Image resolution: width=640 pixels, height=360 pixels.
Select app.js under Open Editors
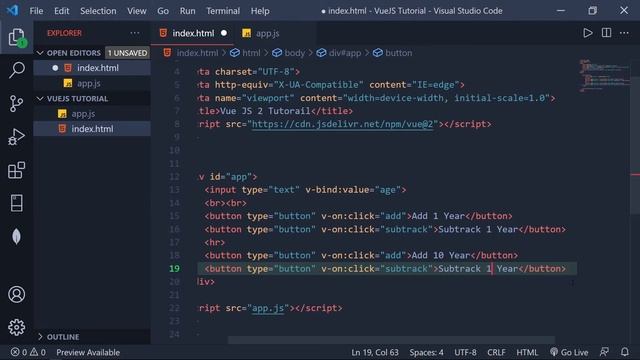pos(92,83)
